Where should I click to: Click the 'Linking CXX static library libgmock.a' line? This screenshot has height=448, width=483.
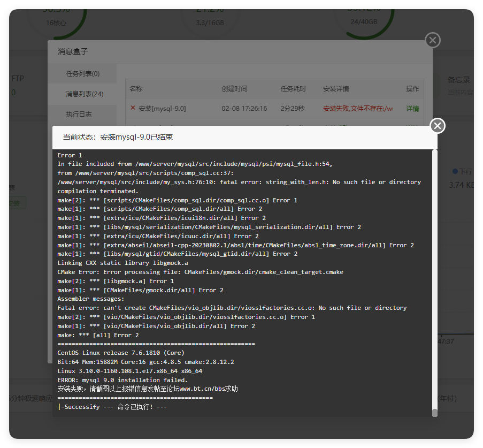click(x=122, y=263)
